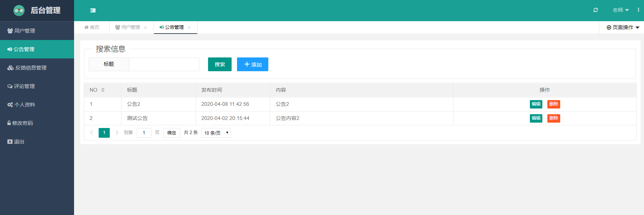Viewport: 644px width, 215px height.
Task: Close the 用户管理 tab
Action: coord(145,28)
